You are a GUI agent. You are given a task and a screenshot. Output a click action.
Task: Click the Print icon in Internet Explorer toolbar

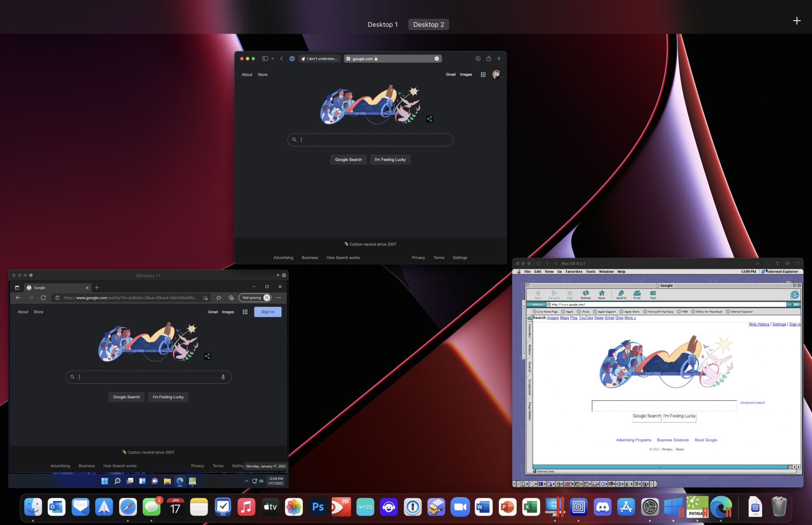tap(637, 294)
